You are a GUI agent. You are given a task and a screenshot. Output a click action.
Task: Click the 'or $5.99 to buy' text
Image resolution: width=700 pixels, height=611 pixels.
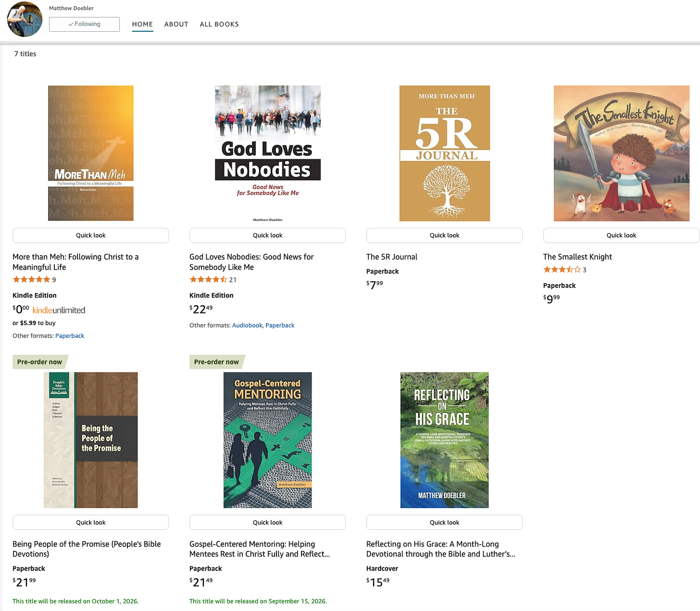point(34,323)
